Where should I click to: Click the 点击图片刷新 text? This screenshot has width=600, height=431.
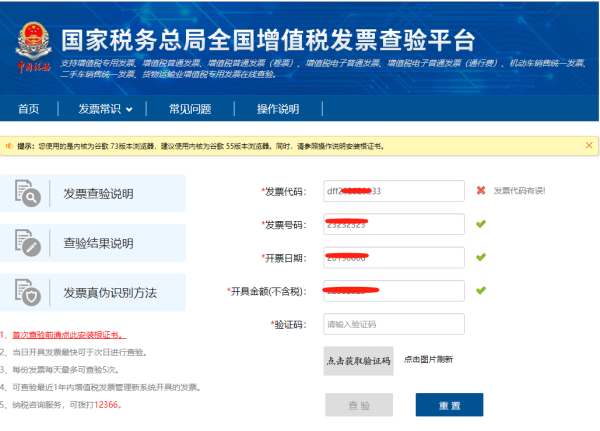pos(428,359)
